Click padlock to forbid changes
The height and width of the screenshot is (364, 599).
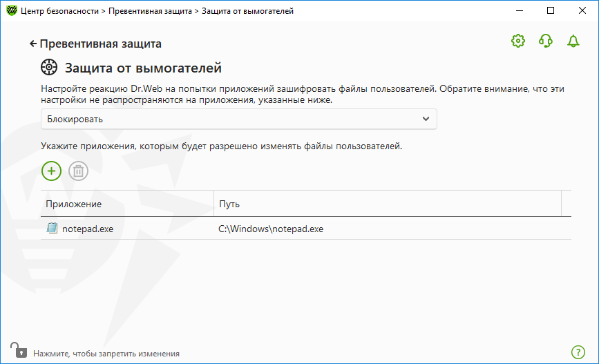pos(19,350)
